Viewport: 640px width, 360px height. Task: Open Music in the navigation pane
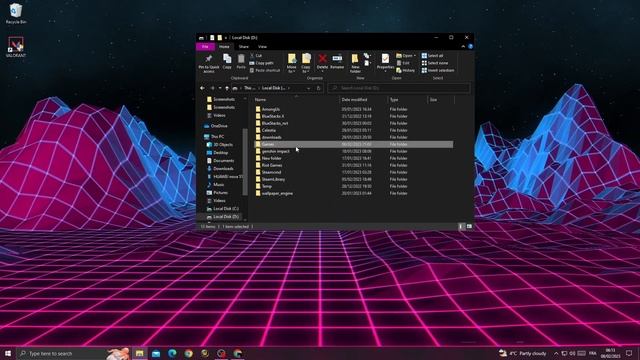pos(216,184)
